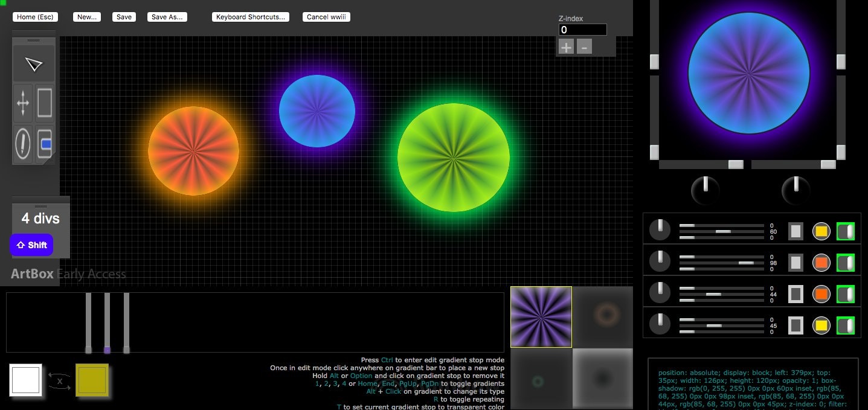Click the grip handle atop the tools panel

[x=34, y=39]
